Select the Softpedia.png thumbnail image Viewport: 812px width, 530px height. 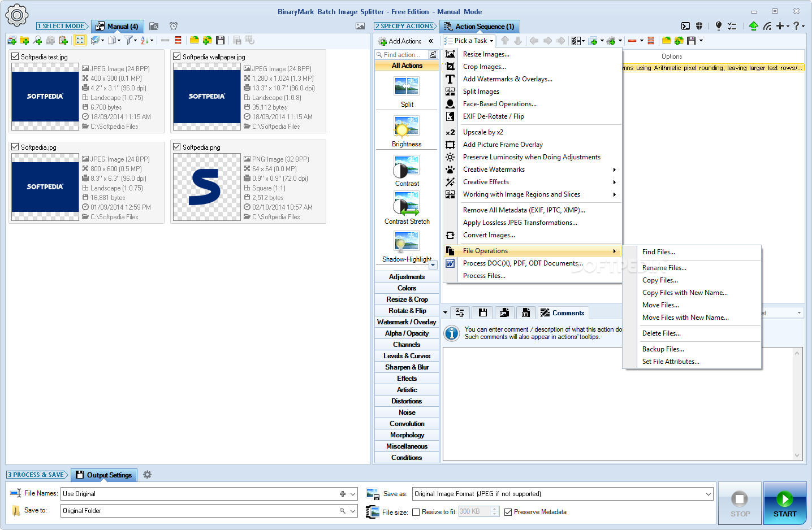click(207, 187)
